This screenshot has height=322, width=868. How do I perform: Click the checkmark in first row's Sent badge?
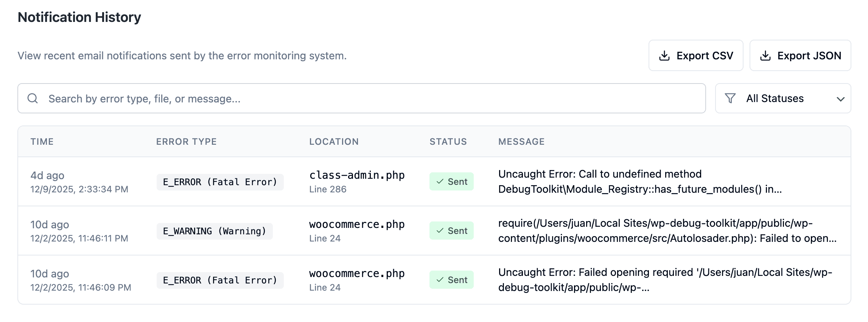[440, 181]
